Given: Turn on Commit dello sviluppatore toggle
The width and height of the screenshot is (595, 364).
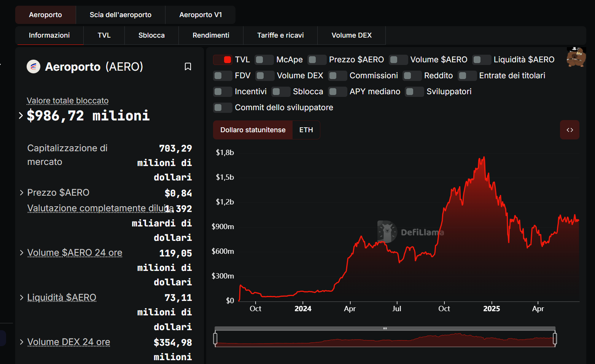Looking at the screenshot, I should point(223,108).
